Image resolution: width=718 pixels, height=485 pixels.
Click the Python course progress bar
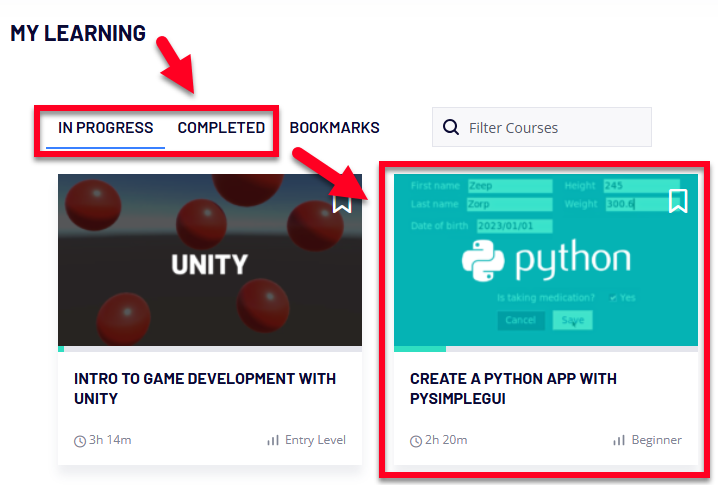coord(546,349)
